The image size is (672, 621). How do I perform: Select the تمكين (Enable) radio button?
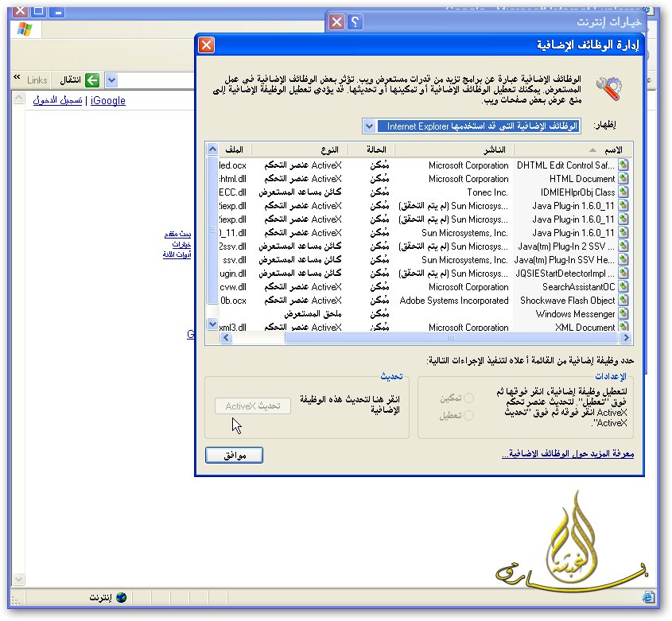tap(469, 398)
